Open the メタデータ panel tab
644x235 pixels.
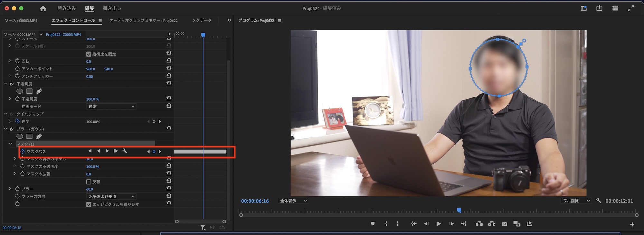click(x=202, y=20)
